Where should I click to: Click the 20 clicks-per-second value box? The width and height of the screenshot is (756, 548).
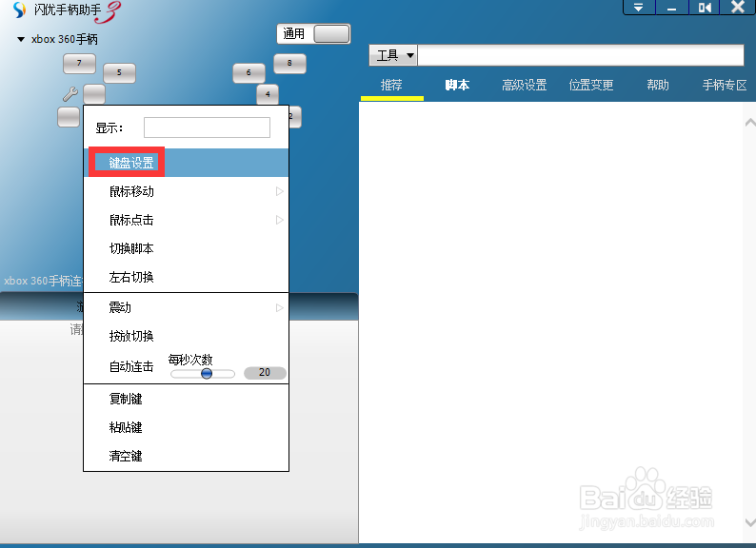click(265, 373)
